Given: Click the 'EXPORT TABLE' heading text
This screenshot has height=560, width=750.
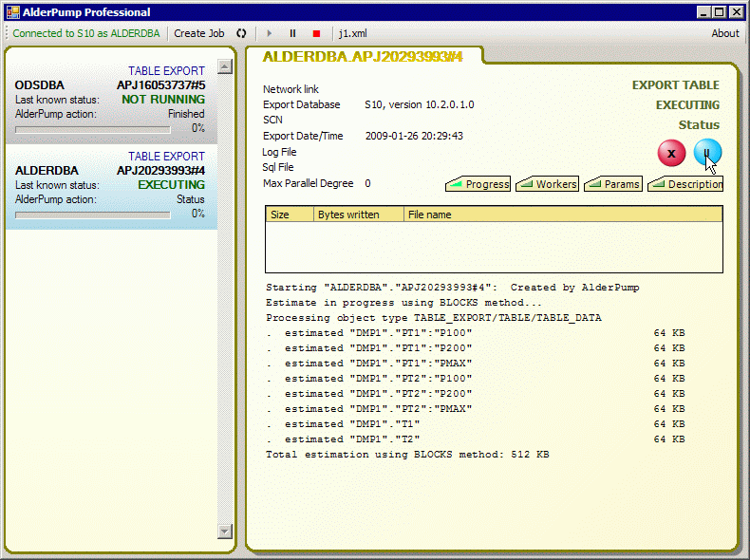Looking at the screenshot, I should [x=675, y=85].
